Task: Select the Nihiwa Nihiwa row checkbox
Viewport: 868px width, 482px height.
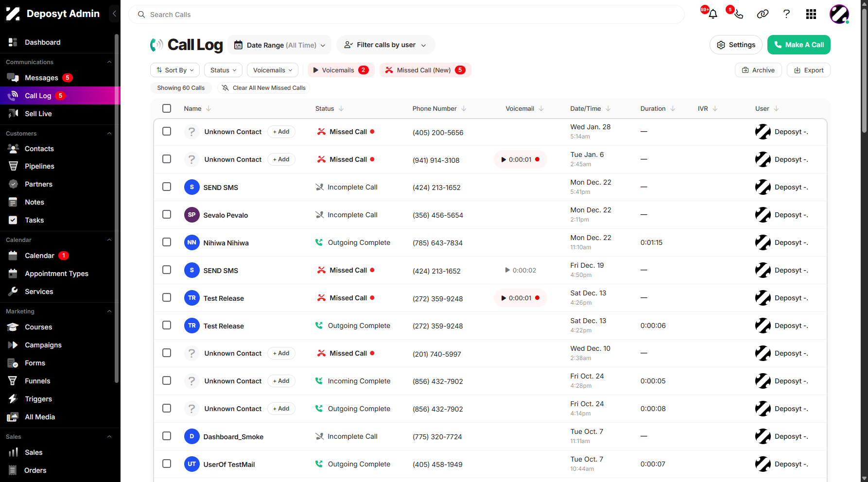Action: pyautogui.click(x=167, y=242)
